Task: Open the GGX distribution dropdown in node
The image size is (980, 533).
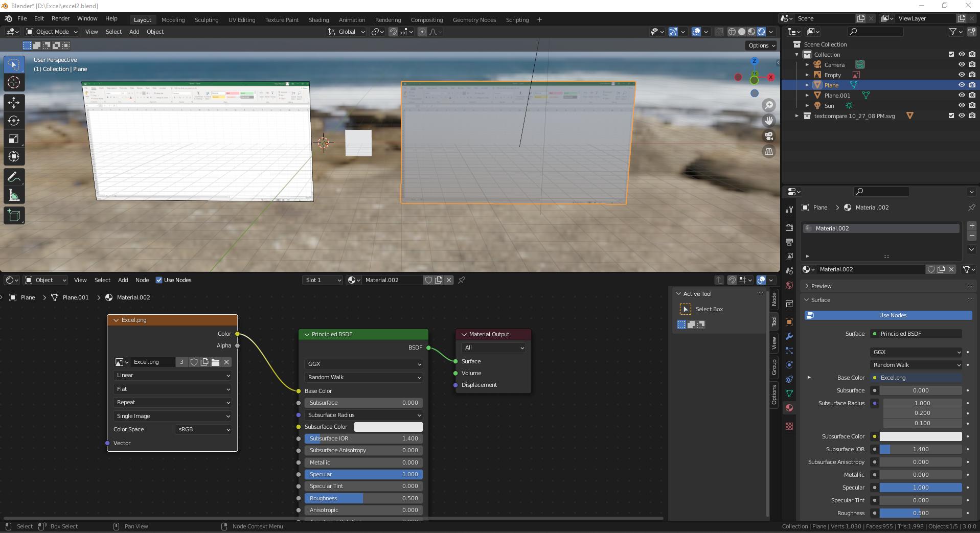Action: [x=363, y=364]
